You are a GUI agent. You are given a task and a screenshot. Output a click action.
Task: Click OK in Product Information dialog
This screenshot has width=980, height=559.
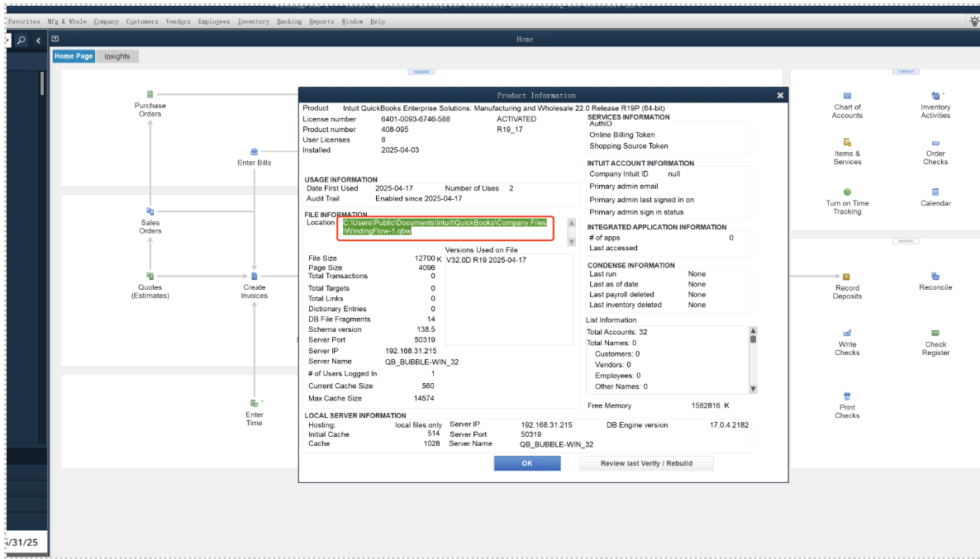[x=527, y=463]
